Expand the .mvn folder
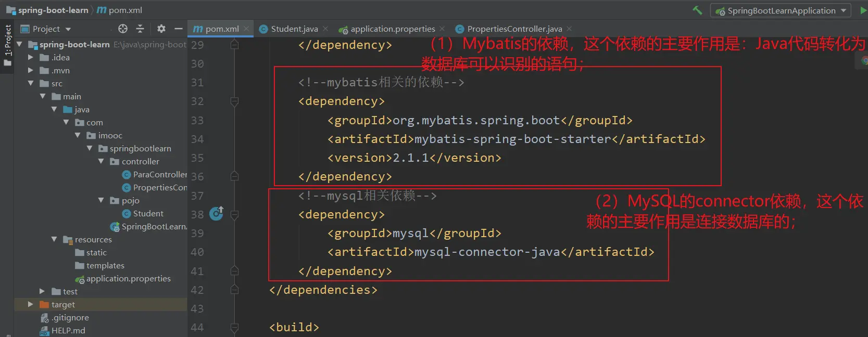The height and width of the screenshot is (337, 868). [31, 70]
